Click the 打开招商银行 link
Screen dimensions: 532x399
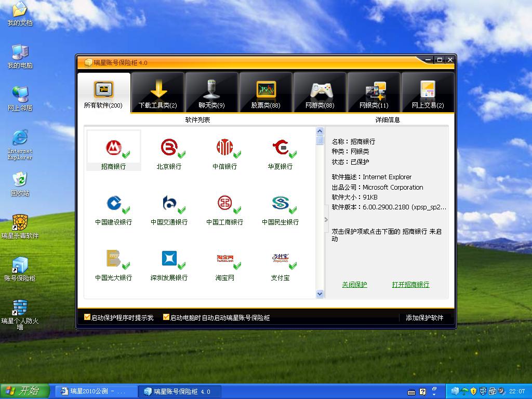410,285
